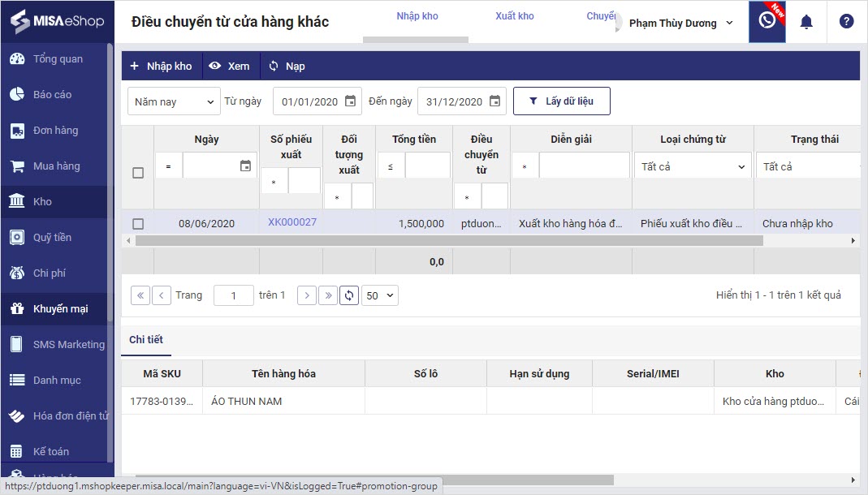Switch to Nhập kho tab

417,16
